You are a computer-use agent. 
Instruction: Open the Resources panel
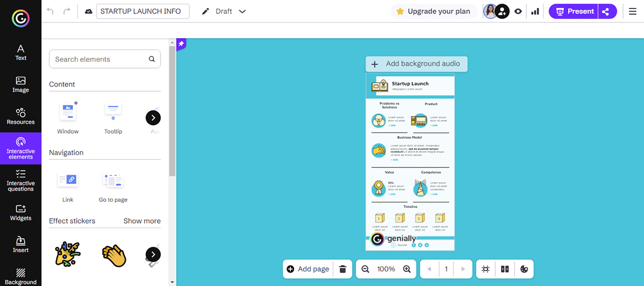[20, 116]
